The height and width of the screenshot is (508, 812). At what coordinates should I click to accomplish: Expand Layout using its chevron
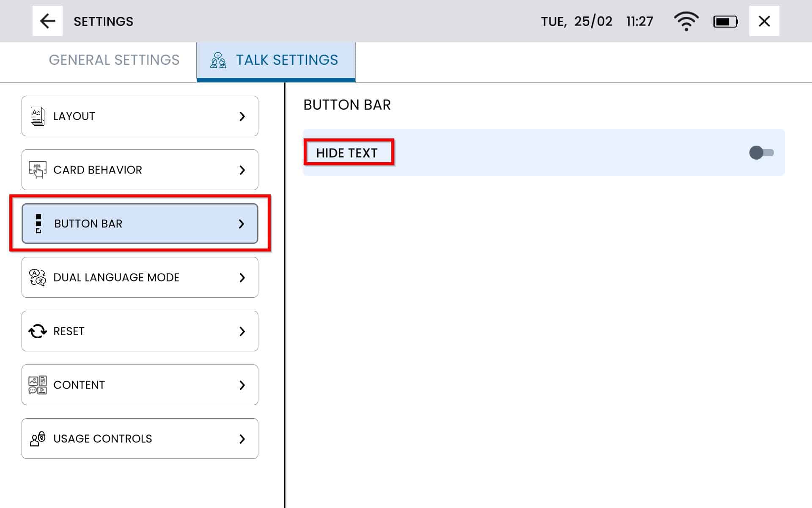pyautogui.click(x=242, y=116)
